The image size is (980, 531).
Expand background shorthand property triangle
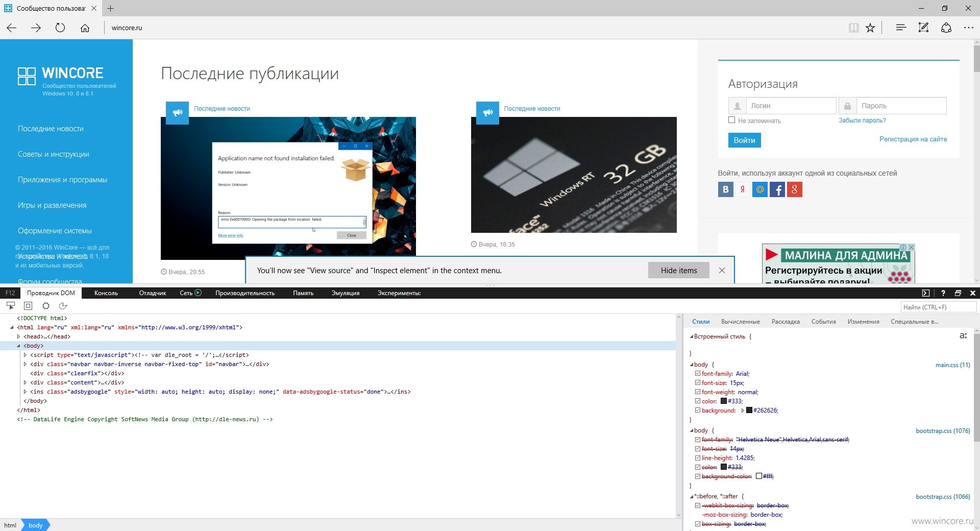tap(743, 411)
